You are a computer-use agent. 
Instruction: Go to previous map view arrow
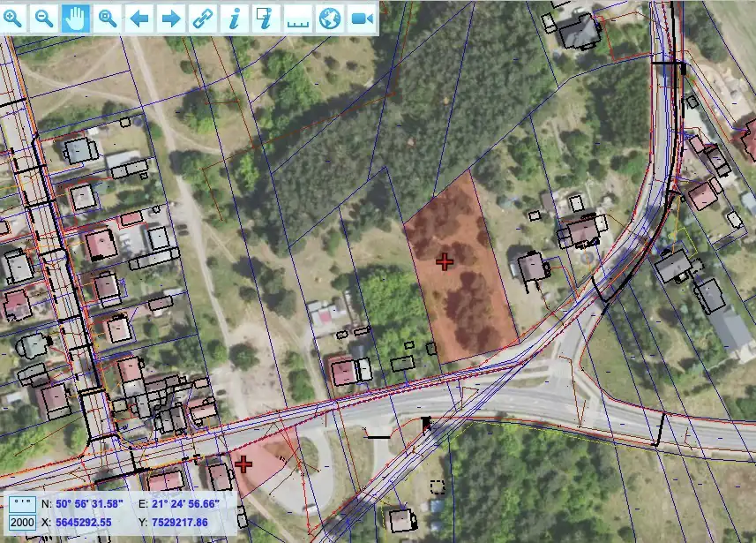(x=139, y=18)
